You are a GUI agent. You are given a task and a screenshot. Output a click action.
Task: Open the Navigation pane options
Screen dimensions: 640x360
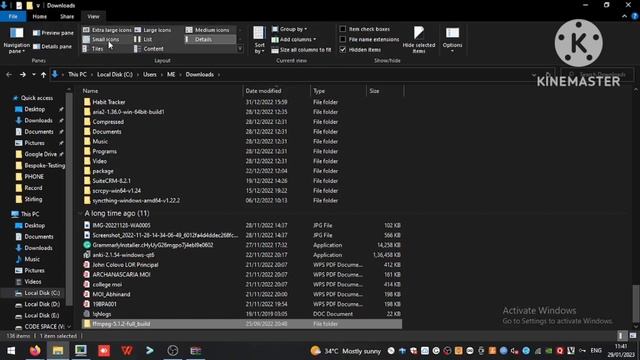(x=16, y=40)
